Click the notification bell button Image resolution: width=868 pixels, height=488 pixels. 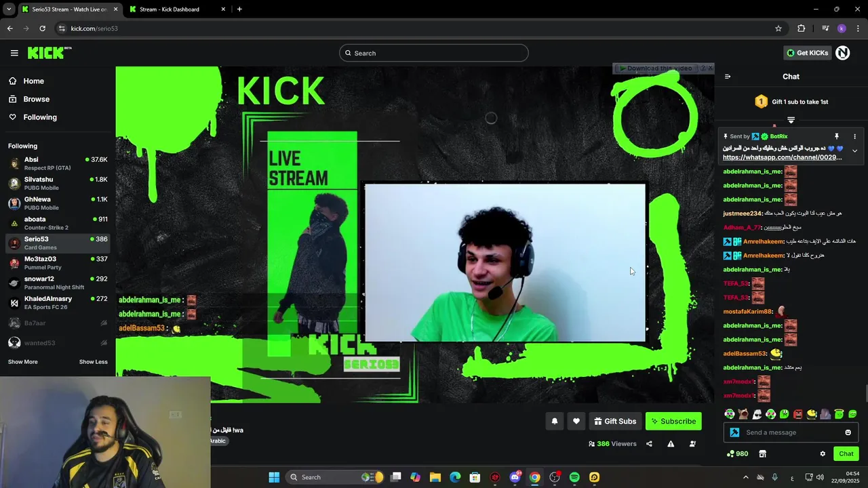pos(554,421)
